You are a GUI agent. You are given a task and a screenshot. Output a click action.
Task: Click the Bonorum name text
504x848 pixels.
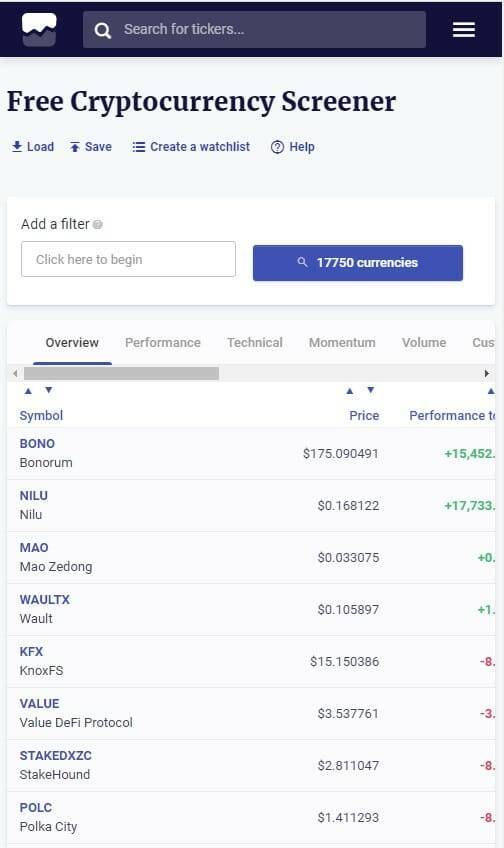pyautogui.click(x=46, y=462)
